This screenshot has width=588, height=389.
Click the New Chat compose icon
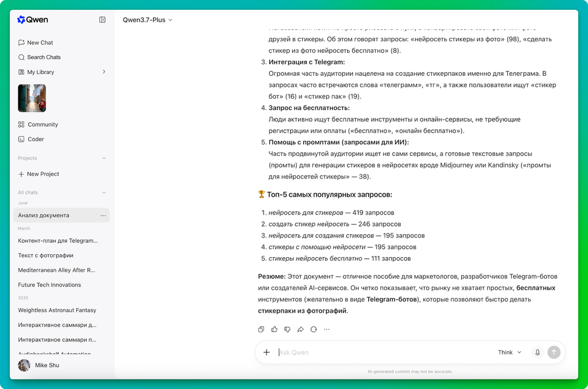pos(21,42)
